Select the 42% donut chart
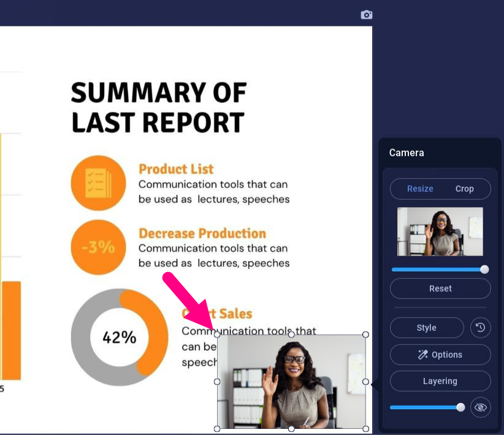 (x=119, y=337)
